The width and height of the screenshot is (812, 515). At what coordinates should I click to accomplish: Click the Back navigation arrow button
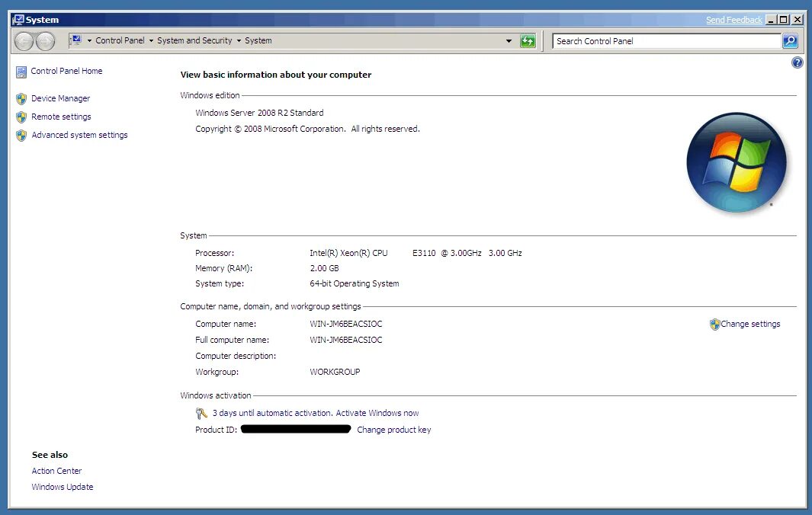24,41
